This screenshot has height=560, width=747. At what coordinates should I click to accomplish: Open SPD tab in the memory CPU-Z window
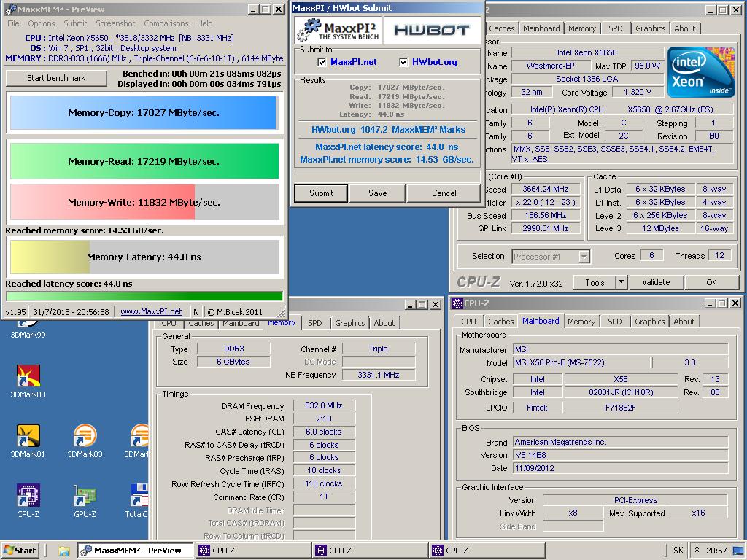[x=315, y=323]
